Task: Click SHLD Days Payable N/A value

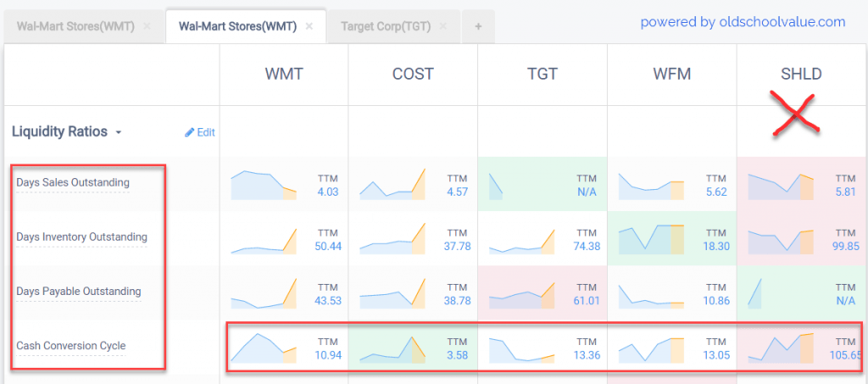Action: click(x=848, y=301)
